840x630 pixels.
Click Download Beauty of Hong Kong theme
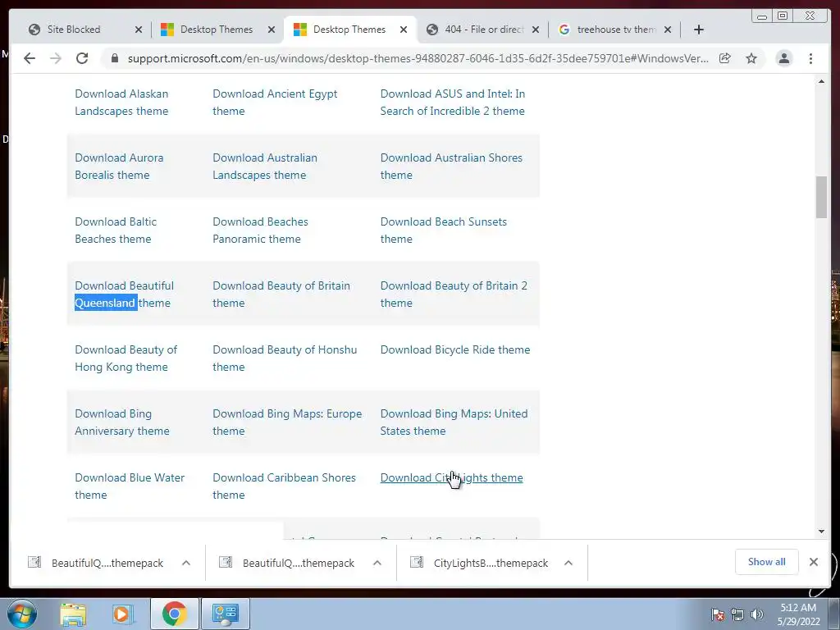[x=126, y=358]
